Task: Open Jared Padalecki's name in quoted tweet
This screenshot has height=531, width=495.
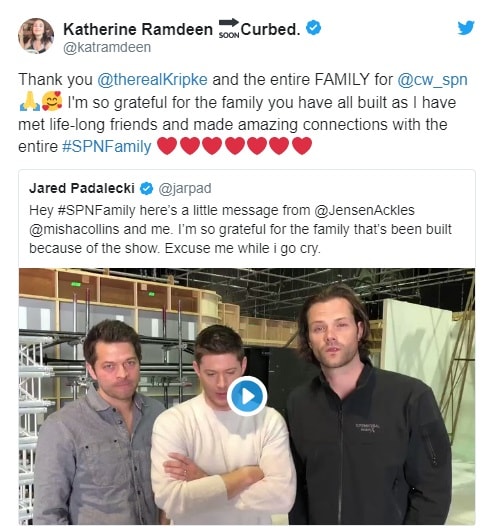Action: coord(82,188)
